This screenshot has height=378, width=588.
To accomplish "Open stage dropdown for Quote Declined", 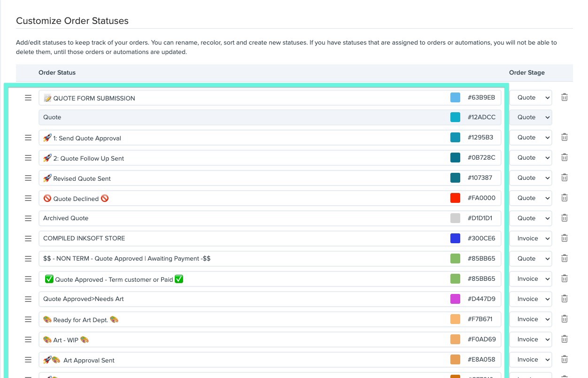I will [531, 198].
